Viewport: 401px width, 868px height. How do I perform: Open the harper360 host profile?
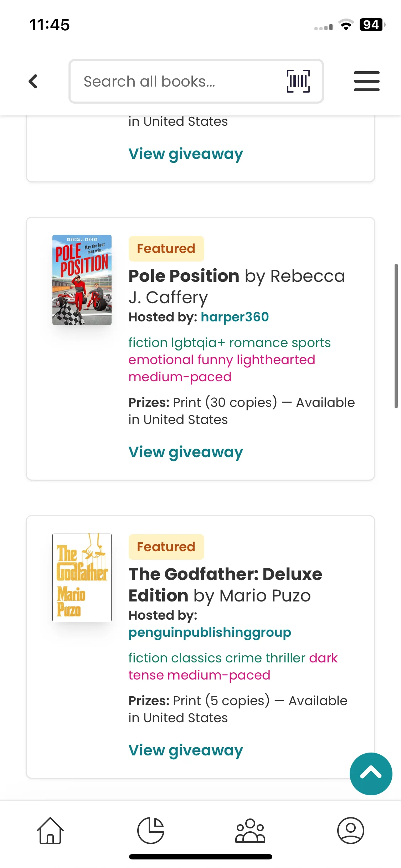[x=235, y=317]
